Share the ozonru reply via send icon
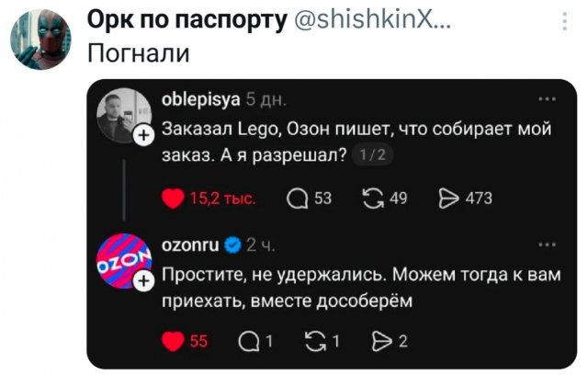The width and height of the screenshot is (588, 375). point(382,342)
